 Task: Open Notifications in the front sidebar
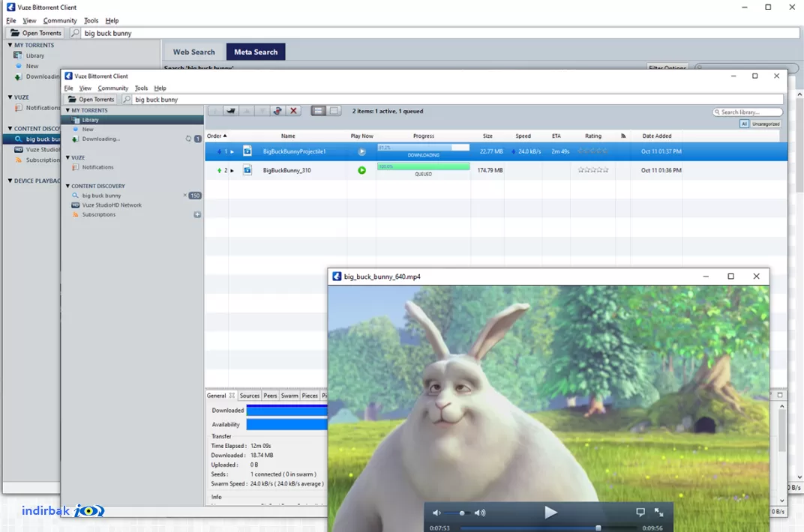[x=98, y=167]
